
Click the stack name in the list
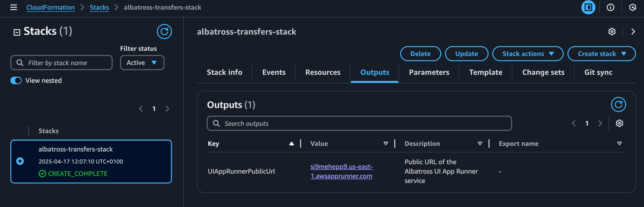point(76,149)
